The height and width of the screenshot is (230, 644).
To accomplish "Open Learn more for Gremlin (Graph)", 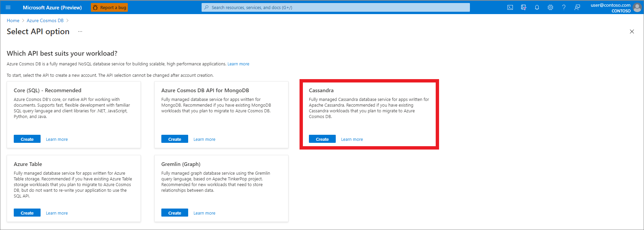I will pos(204,213).
